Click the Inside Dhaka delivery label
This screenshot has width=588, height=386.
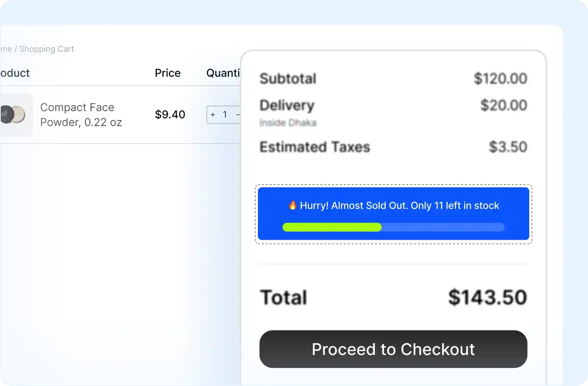[x=288, y=123]
